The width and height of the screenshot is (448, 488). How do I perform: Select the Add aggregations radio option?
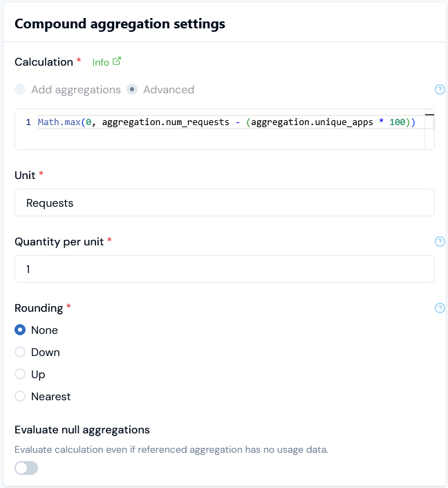20,89
